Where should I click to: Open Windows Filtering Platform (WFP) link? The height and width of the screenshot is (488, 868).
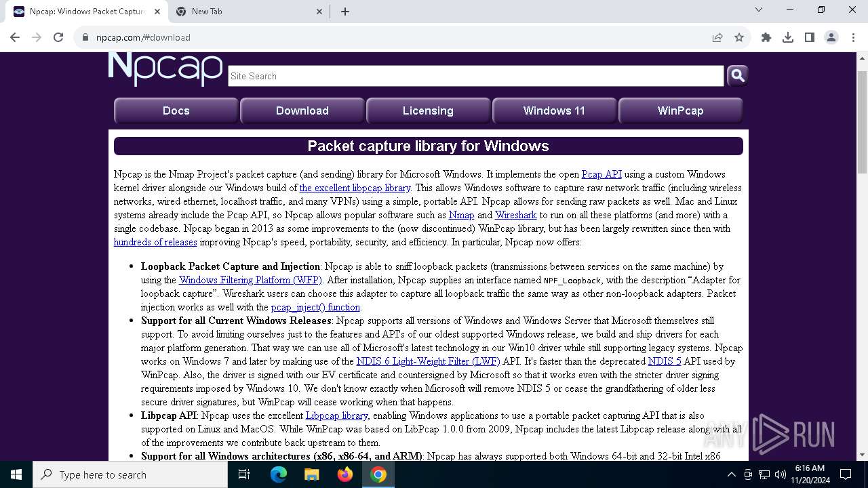point(251,280)
